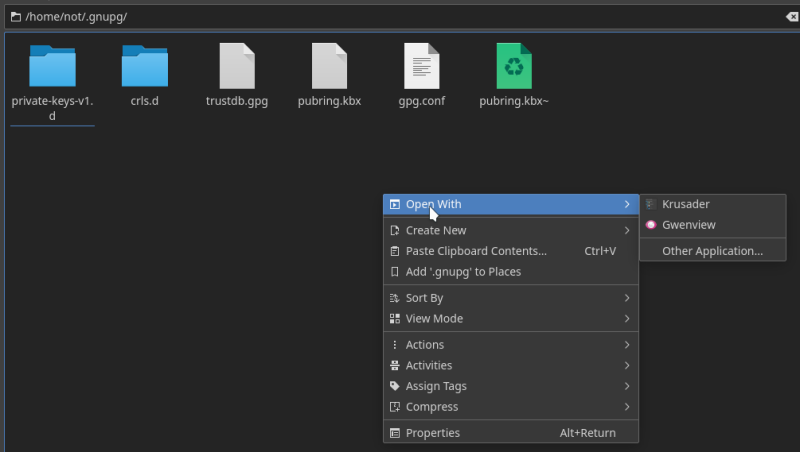
Task: Click the Paste clipboard icon
Action: (395, 251)
